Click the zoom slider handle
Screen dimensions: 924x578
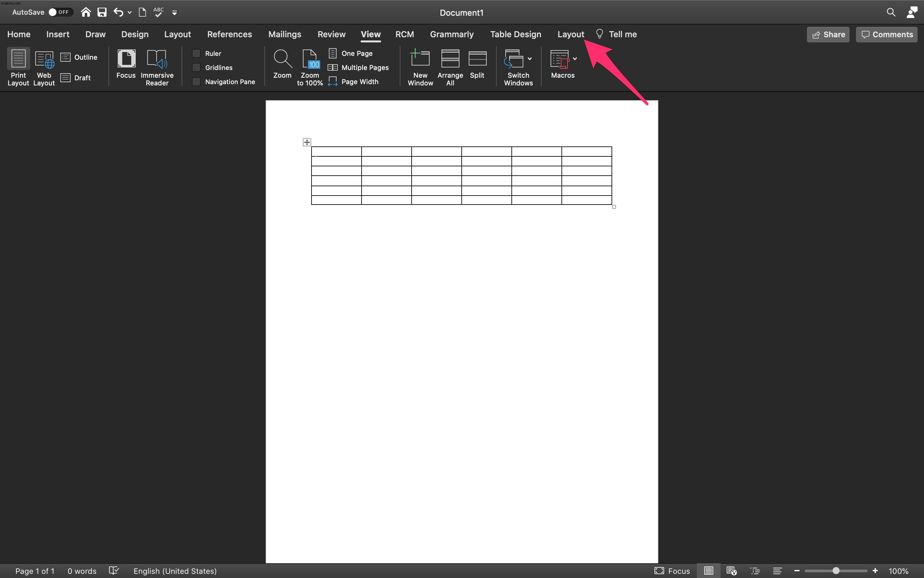(x=836, y=571)
